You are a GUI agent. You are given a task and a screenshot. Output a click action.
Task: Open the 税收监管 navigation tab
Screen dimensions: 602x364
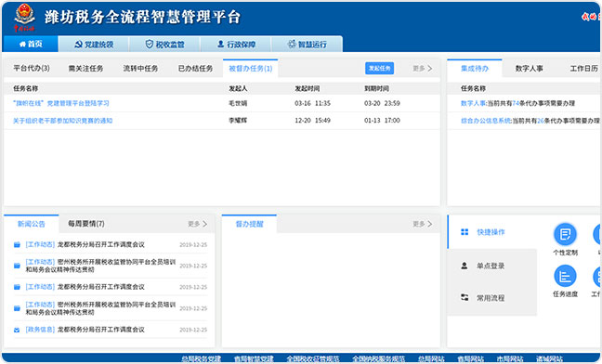point(164,45)
